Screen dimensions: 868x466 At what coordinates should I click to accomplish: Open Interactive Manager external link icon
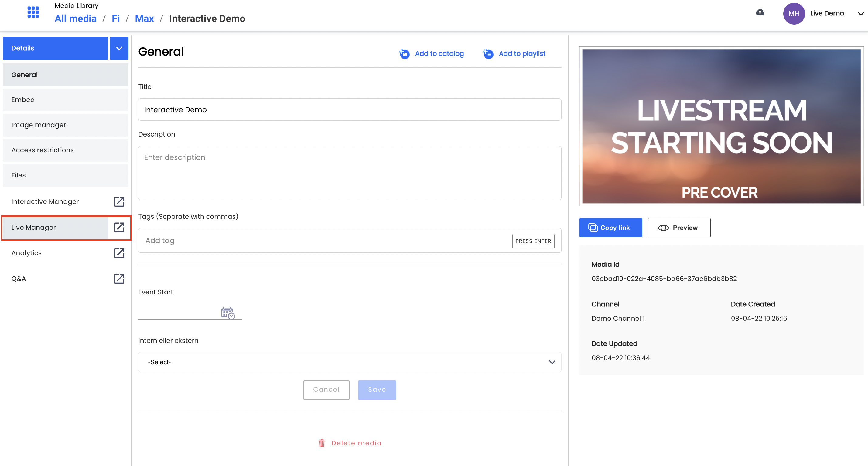[x=119, y=202]
